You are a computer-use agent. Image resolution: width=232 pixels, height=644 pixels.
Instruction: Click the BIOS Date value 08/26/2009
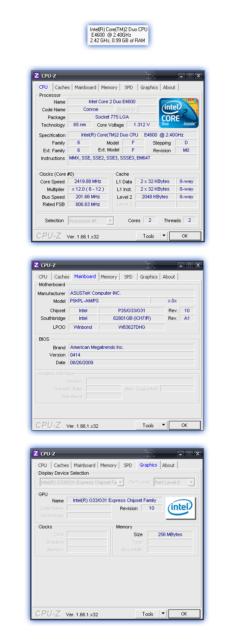pyautogui.click(x=132, y=363)
